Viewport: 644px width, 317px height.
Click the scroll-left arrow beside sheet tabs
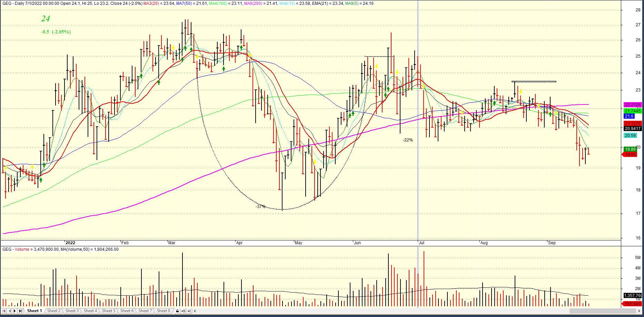195,311
